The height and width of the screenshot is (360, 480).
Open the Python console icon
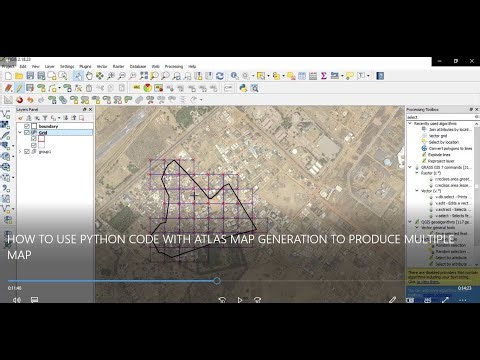[243, 88]
